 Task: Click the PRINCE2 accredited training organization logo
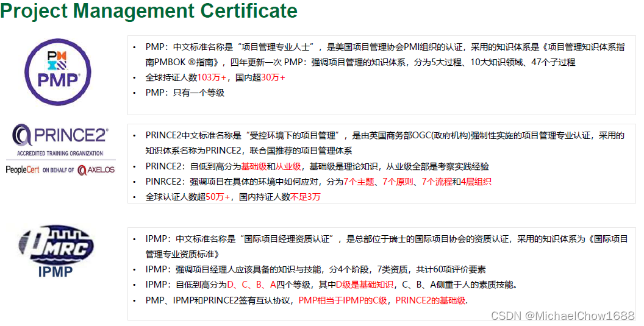pos(60,140)
